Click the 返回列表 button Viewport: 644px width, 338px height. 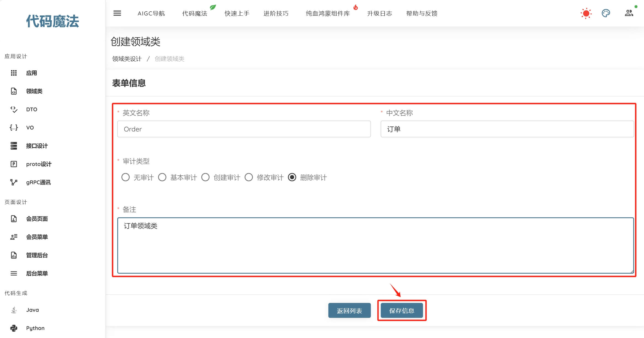tap(349, 311)
